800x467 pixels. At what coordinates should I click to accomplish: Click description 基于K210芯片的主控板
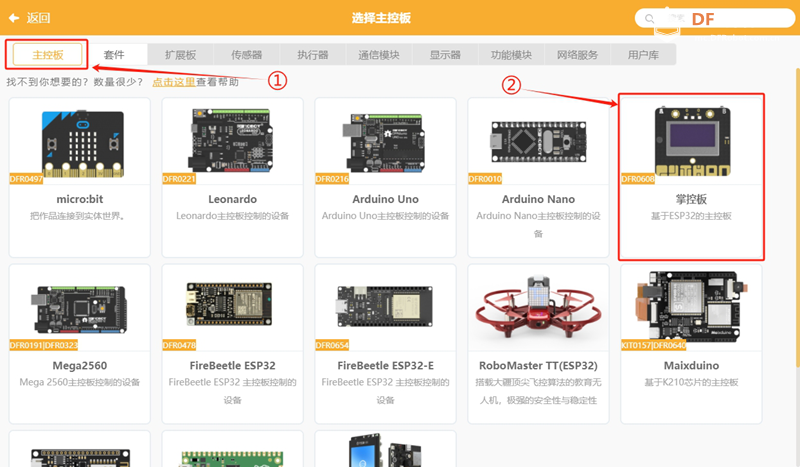pos(691,382)
